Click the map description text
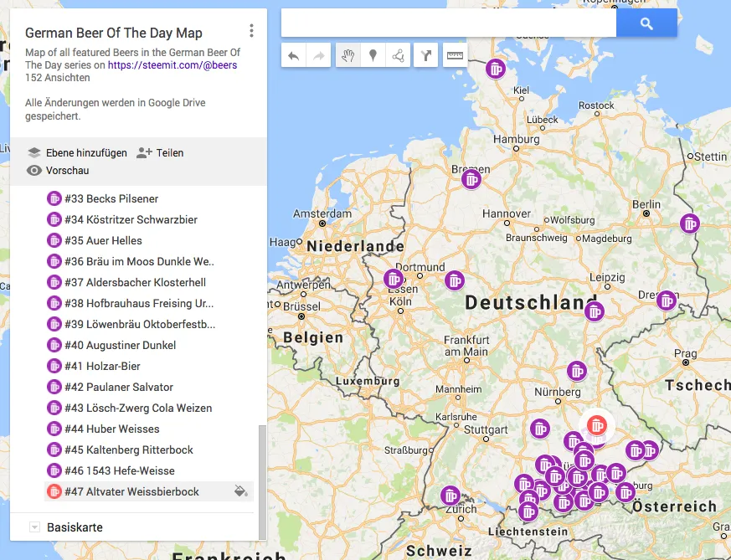The width and height of the screenshot is (731, 560). pos(133,59)
